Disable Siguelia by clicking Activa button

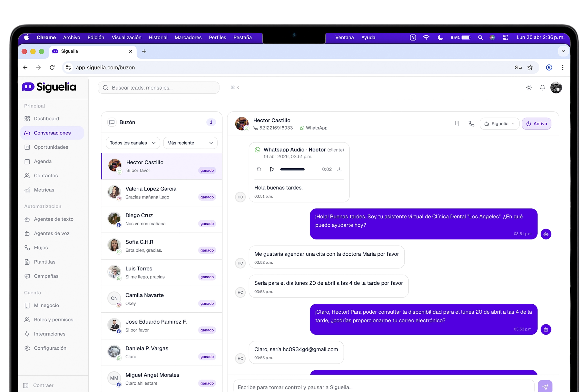(536, 123)
